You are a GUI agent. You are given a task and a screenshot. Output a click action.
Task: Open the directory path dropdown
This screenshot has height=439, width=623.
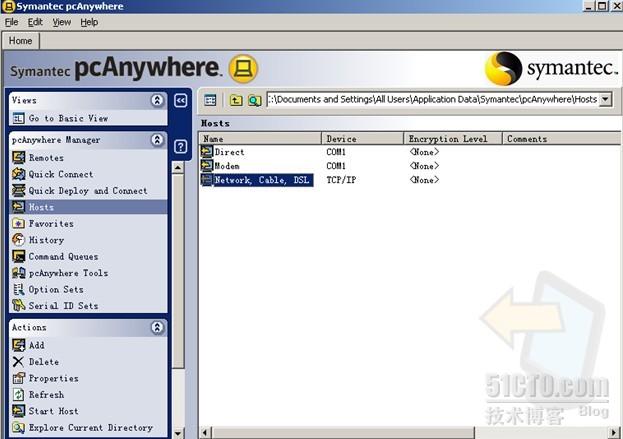(605, 100)
